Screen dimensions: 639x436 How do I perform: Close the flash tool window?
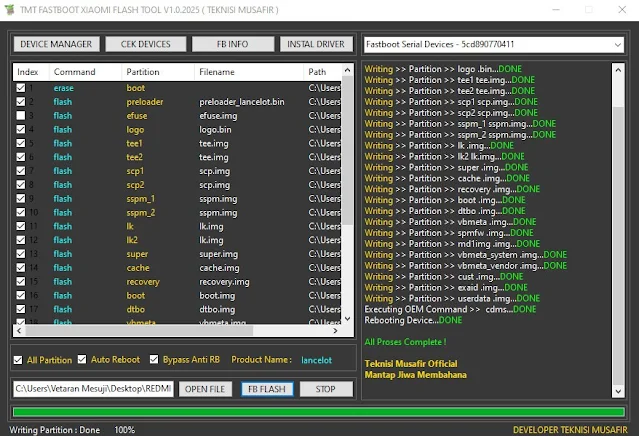(622, 9)
